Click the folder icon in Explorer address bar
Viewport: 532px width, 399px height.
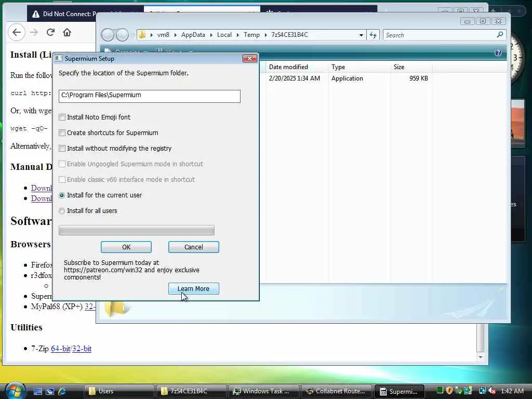(142, 35)
